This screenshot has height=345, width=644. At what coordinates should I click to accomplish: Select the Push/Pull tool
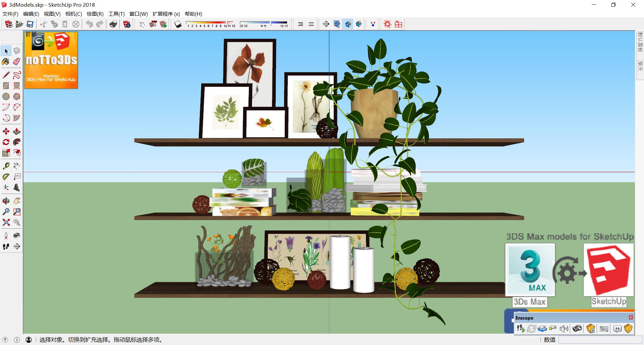[17, 131]
